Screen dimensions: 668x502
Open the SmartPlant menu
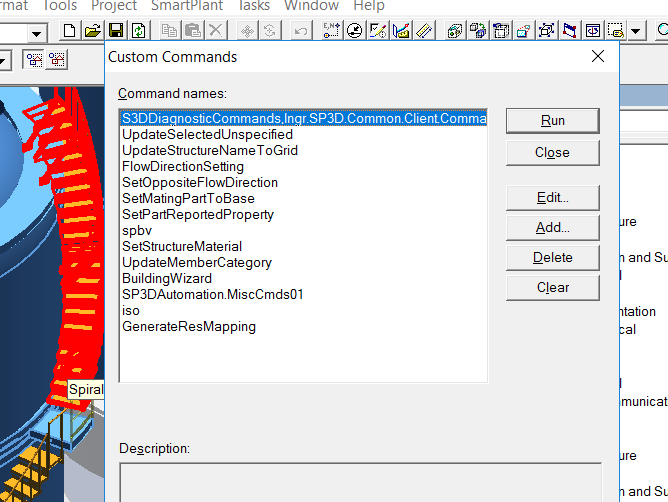click(x=187, y=6)
